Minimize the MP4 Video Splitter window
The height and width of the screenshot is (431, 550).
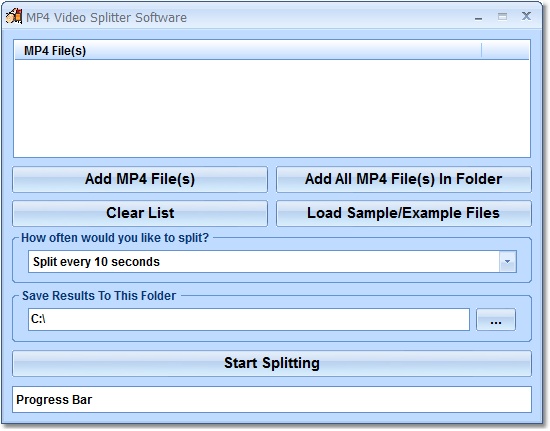pos(478,18)
